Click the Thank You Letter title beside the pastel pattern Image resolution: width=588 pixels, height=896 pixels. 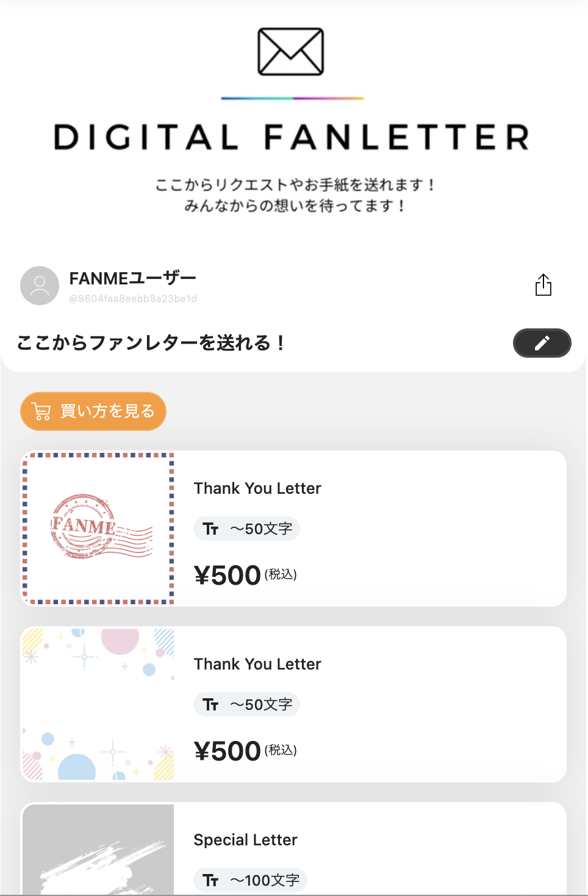[x=257, y=664]
